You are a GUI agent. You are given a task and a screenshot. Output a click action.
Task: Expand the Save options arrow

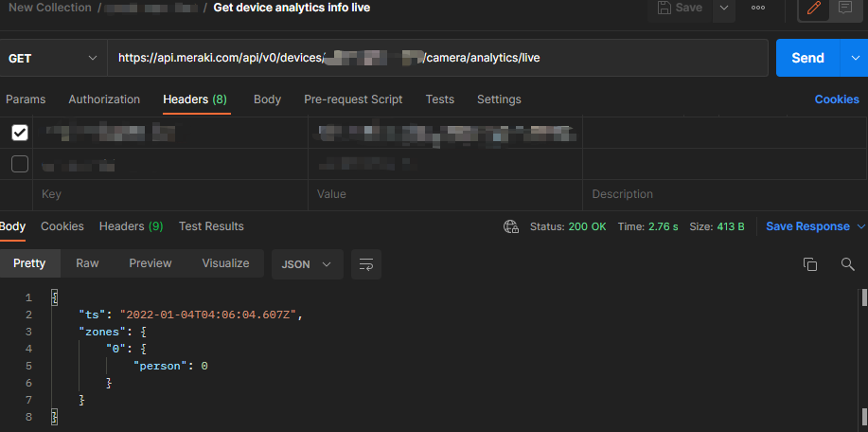point(724,8)
